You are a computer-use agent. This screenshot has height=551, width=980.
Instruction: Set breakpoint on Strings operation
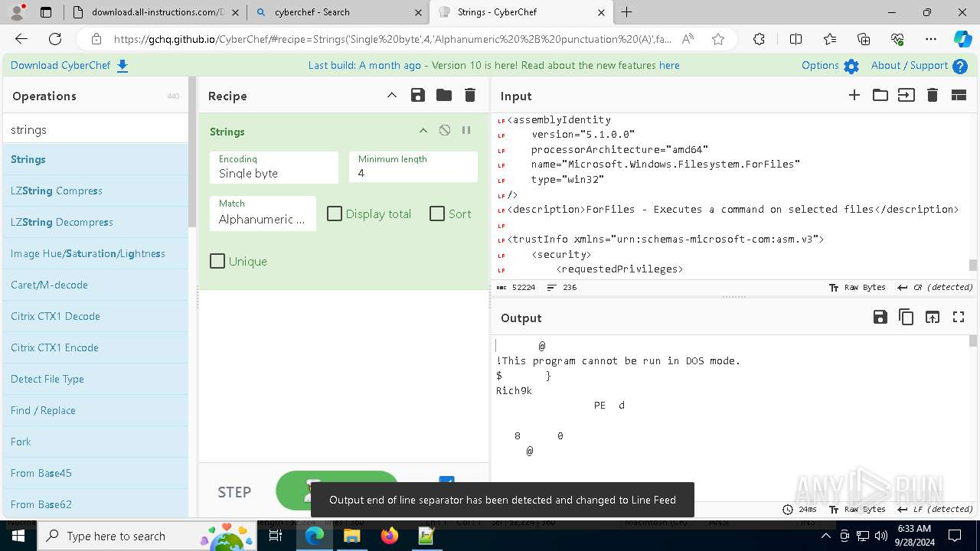[x=466, y=131]
